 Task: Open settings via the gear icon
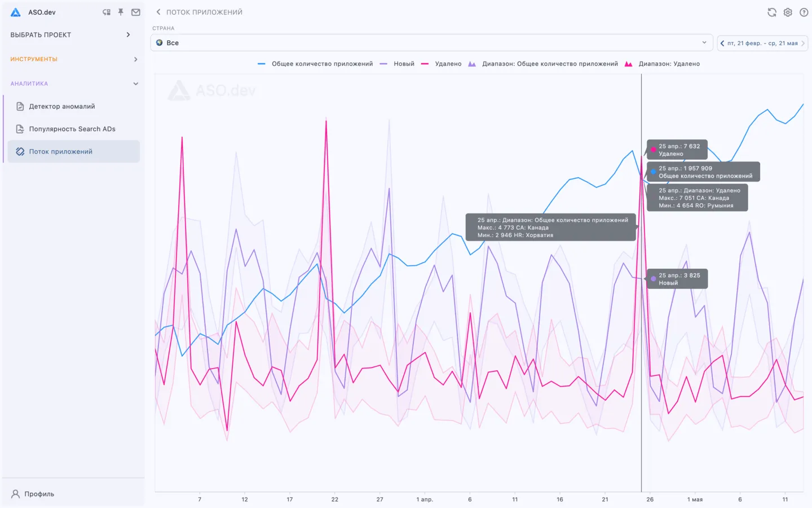(x=788, y=12)
